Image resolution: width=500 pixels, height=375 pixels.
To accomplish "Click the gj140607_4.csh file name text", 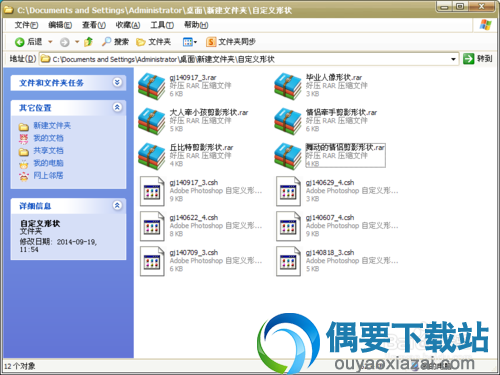I will 330,218.
